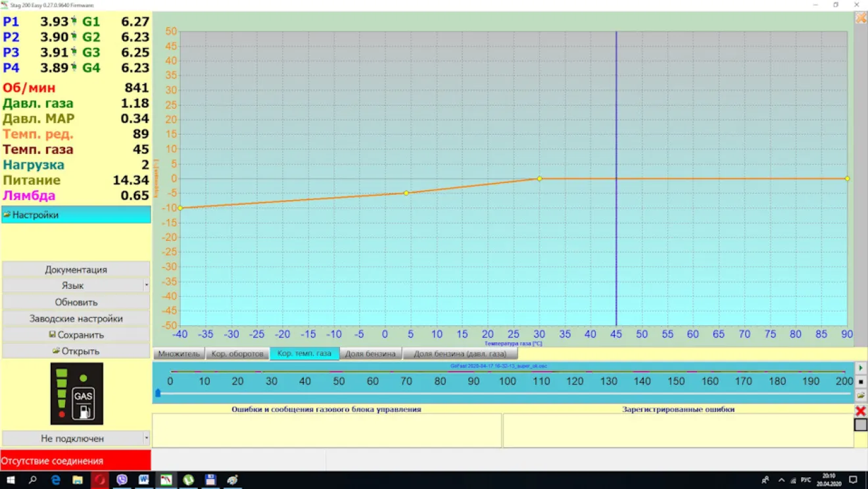The height and width of the screenshot is (489, 868).
Task: Click the РУС language indicator
Action: pyautogui.click(x=806, y=480)
